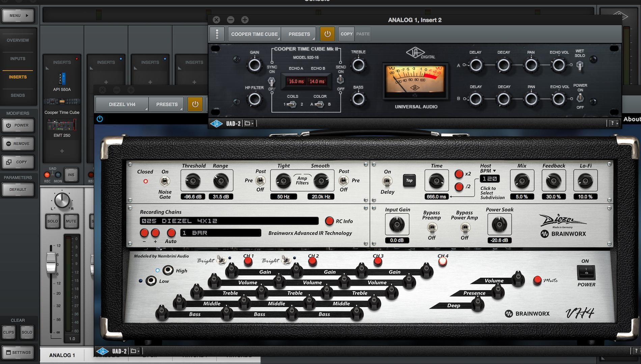Click the COPY button in Cooper toolbar
Viewport: 641px width, 364px height.
point(346,34)
